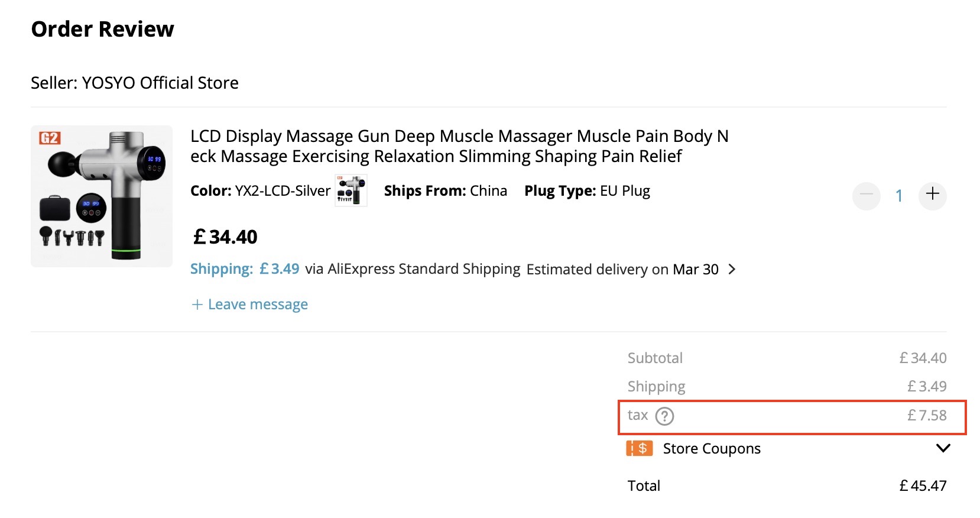Click the Leave message link

click(249, 304)
